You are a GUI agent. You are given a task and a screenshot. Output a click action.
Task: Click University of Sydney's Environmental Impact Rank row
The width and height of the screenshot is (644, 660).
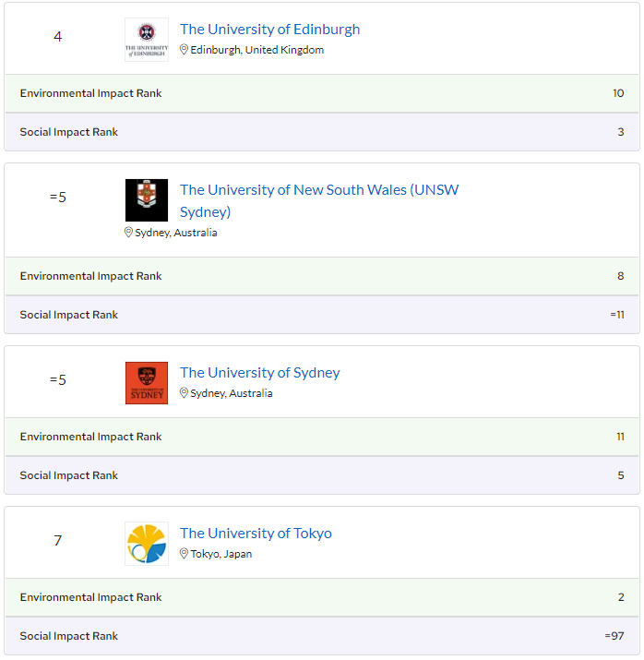(321, 437)
